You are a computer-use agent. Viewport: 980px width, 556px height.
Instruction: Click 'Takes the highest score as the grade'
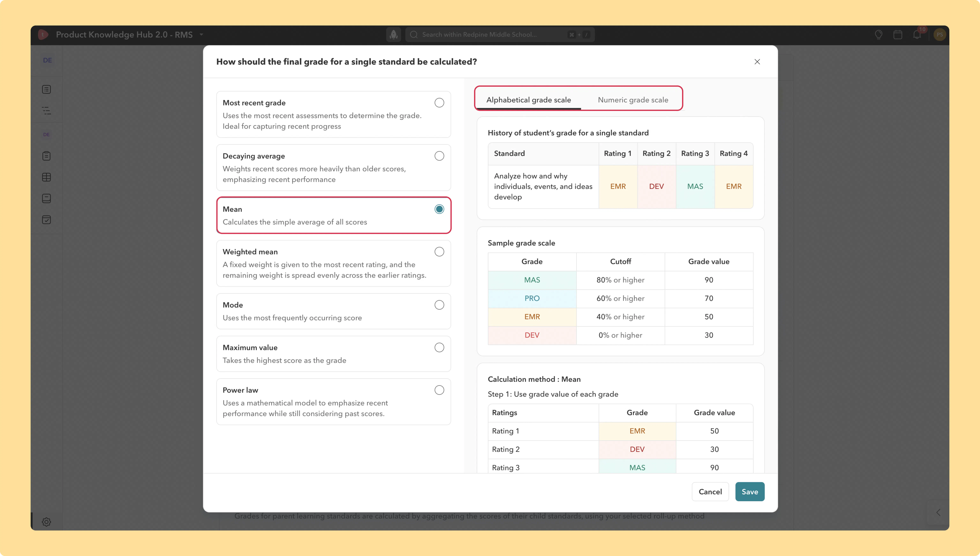point(285,360)
